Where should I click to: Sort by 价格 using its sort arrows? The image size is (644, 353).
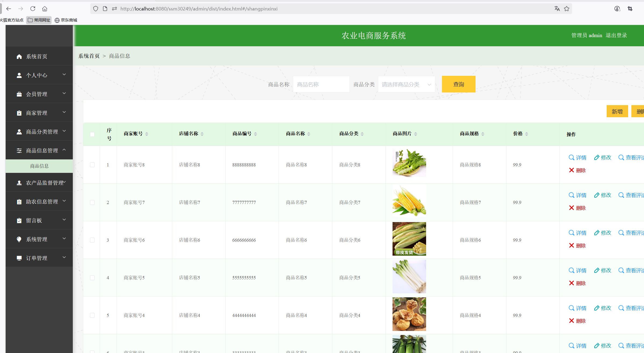pyautogui.click(x=526, y=133)
